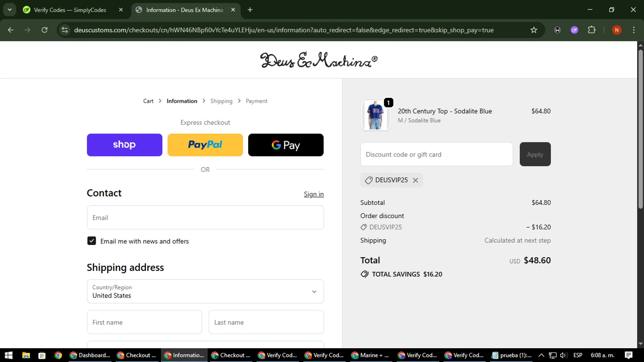Click the TOTAL SAVINGS tag icon

(x=365, y=274)
